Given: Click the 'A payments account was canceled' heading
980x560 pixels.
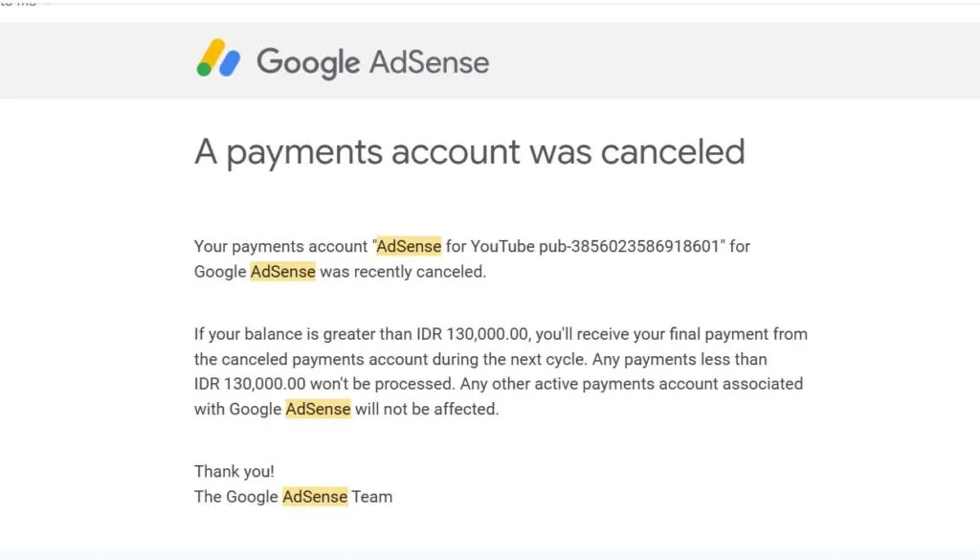Looking at the screenshot, I should tap(469, 151).
